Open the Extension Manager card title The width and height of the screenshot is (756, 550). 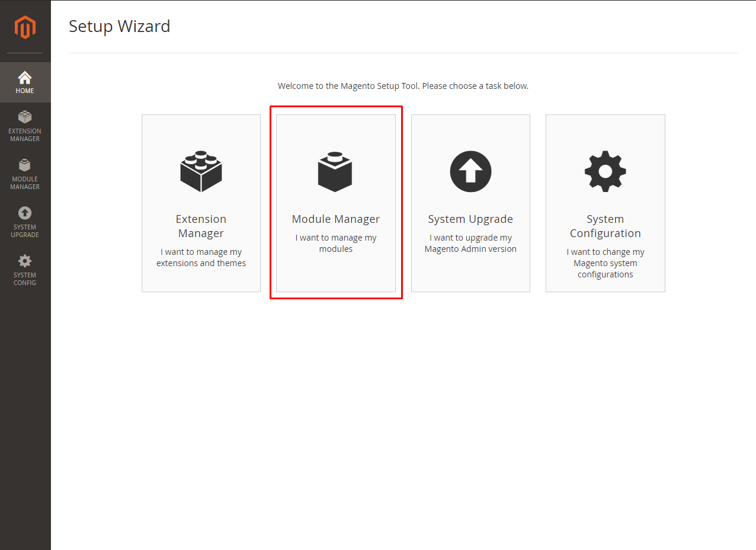coord(201,226)
